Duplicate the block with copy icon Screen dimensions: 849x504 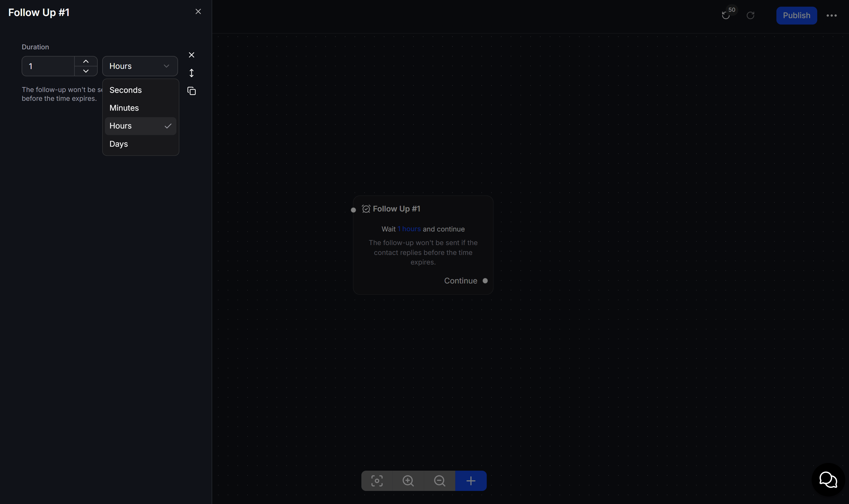[x=192, y=91]
